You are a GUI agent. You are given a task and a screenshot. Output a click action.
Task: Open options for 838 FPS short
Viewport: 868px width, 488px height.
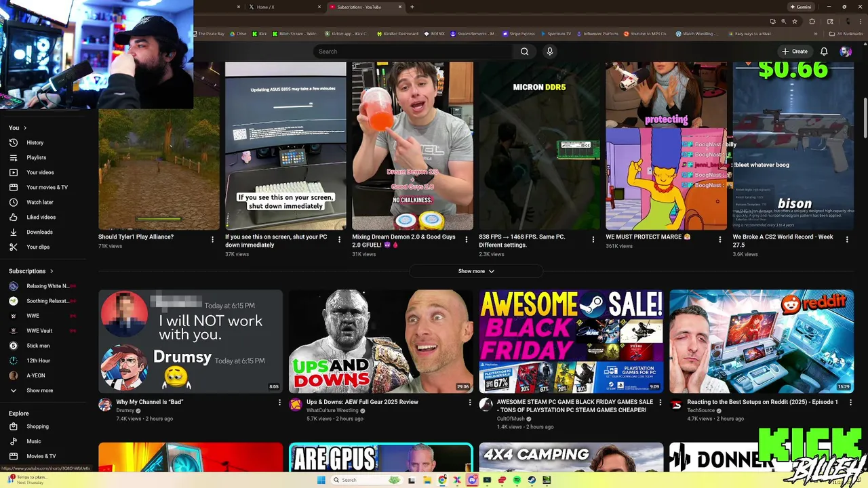click(593, 239)
